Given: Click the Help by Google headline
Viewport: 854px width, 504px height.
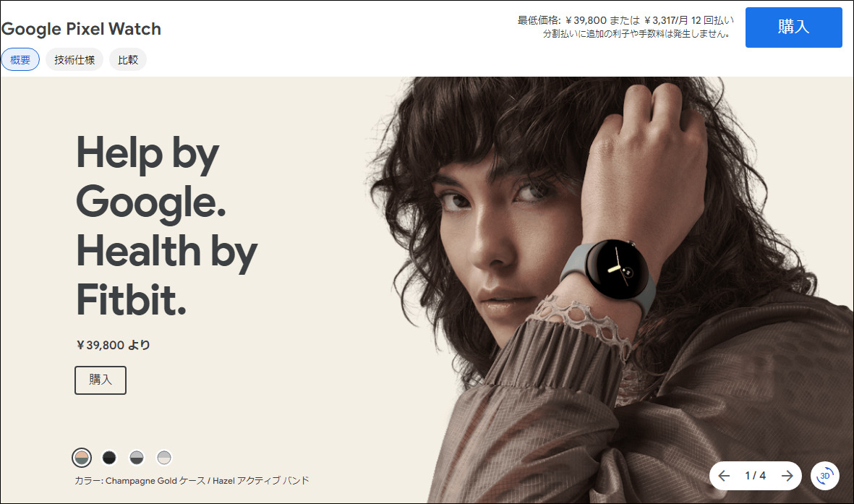Looking at the screenshot, I should pos(166,226).
